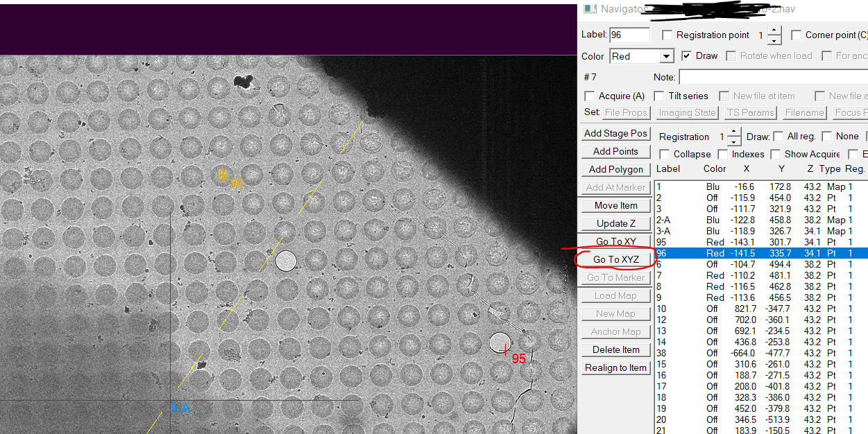Click the Navigator window title icon

coord(590,9)
